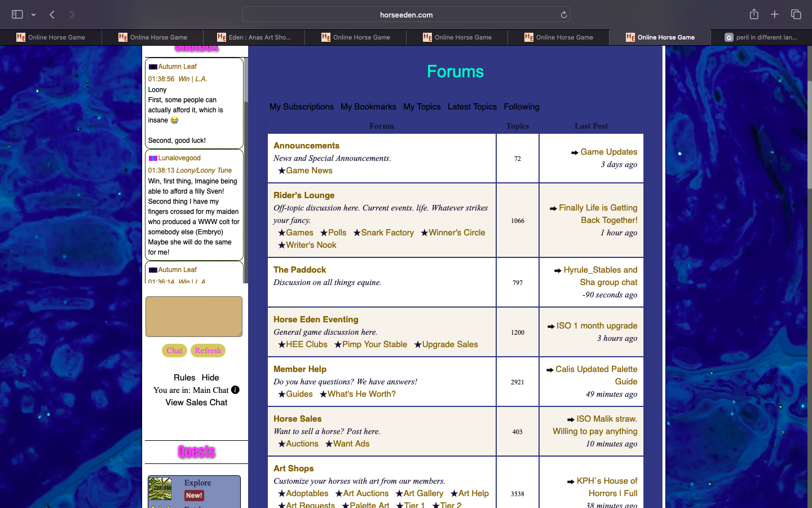The width and height of the screenshot is (812, 508).
Task: Go back with the browser back arrow
Action: [x=52, y=15]
